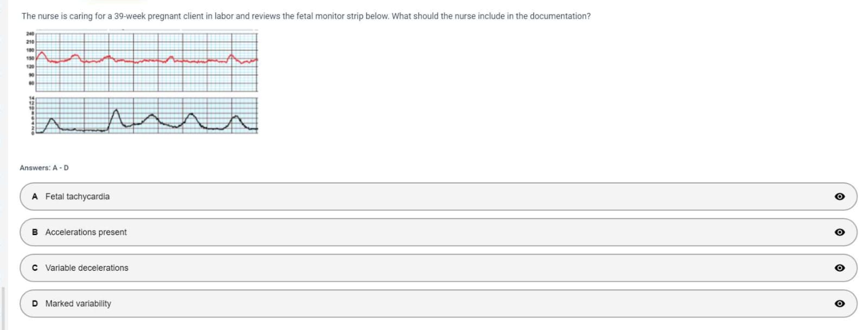The width and height of the screenshot is (868, 330).
Task: Click the question text about the 39-week client
Action: point(305,16)
